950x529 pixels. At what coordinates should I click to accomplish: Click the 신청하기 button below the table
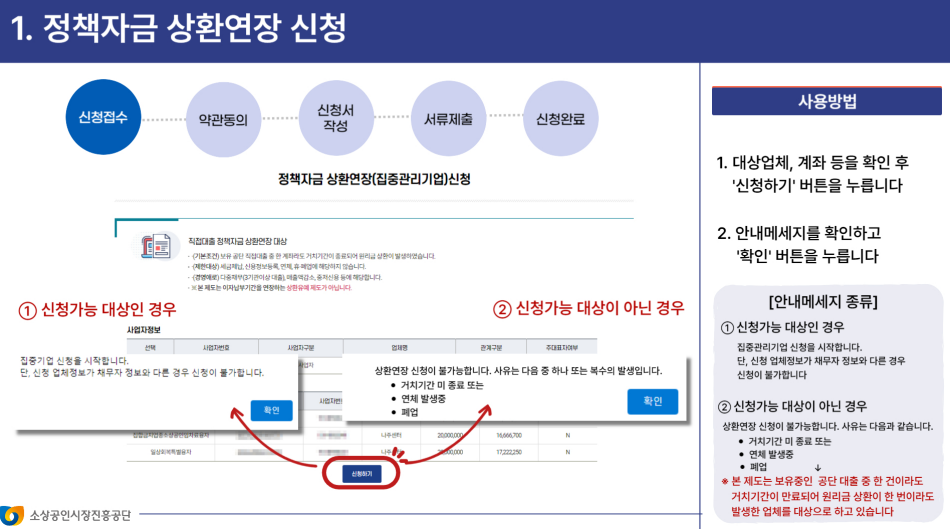(361, 474)
